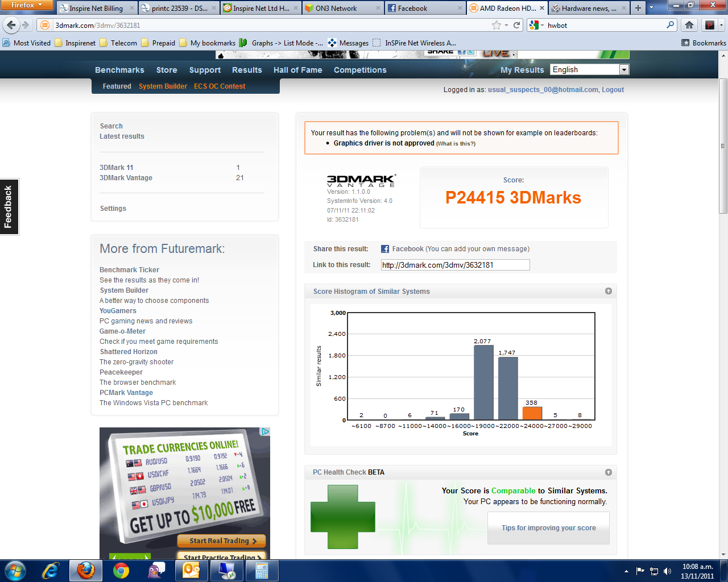
Task: Click the Settings link in sidebar
Action: tap(113, 209)
